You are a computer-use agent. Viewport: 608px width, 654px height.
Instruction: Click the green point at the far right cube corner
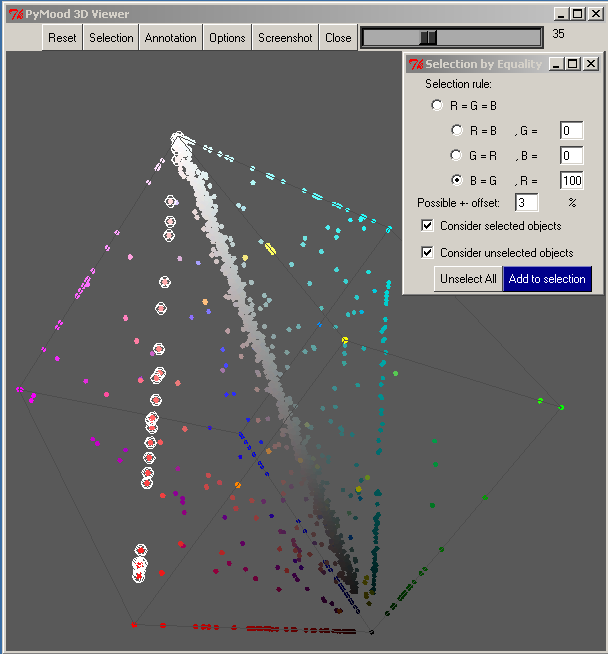[x=561, y=407]
